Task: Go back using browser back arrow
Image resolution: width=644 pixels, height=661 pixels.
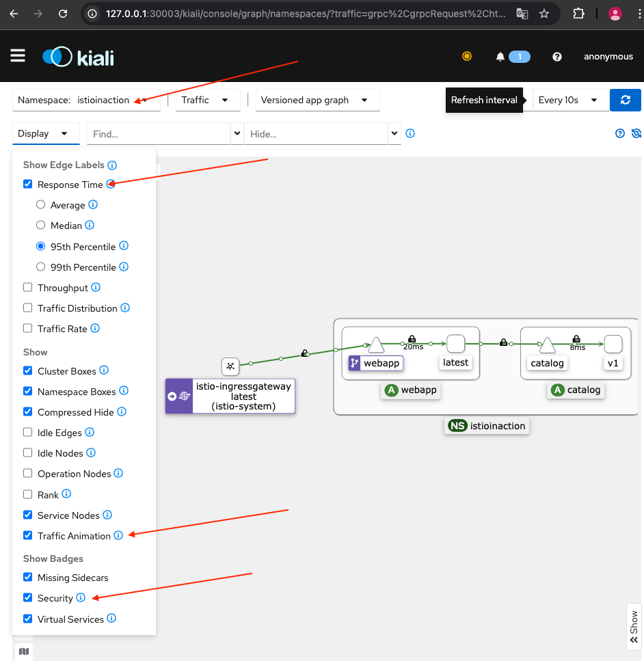Action: pos(14,14)
